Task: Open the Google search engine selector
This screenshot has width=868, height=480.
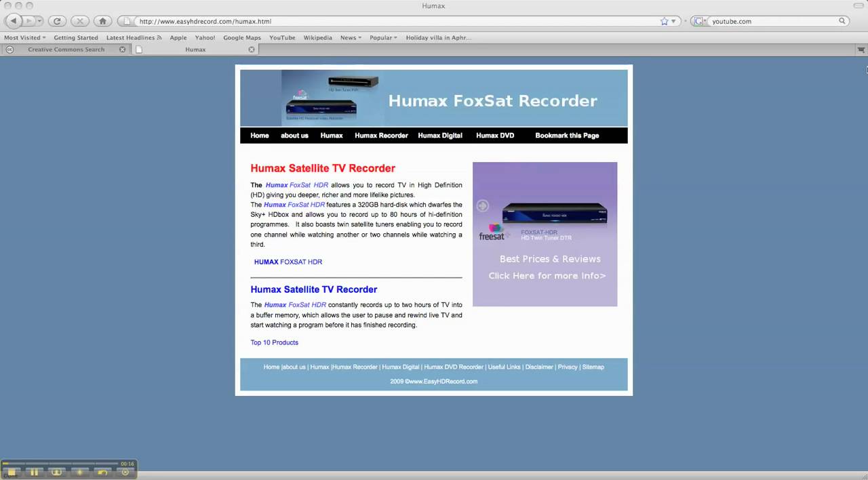Action: click(x=700, y=21)
